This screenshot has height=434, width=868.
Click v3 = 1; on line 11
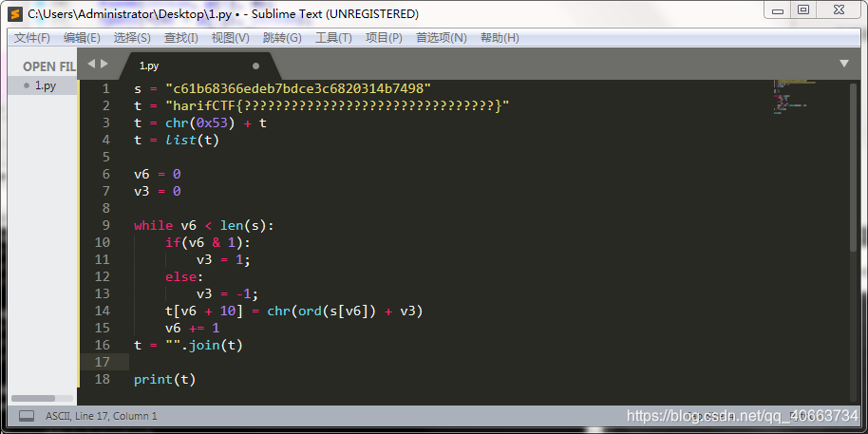coord(223,259)
